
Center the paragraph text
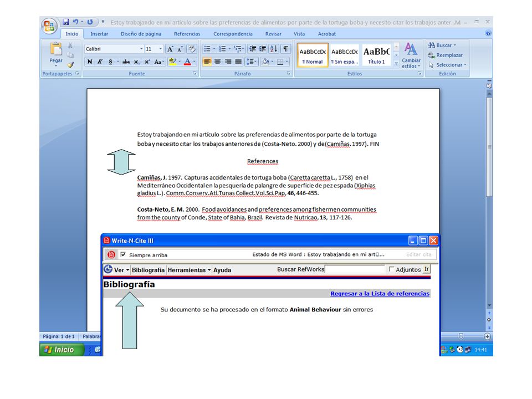217,62
